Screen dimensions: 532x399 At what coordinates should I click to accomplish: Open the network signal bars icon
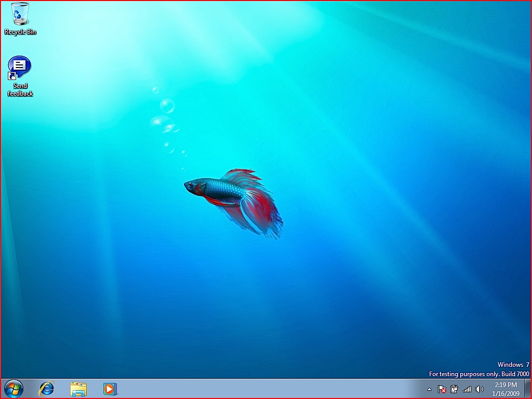point(467,389)
